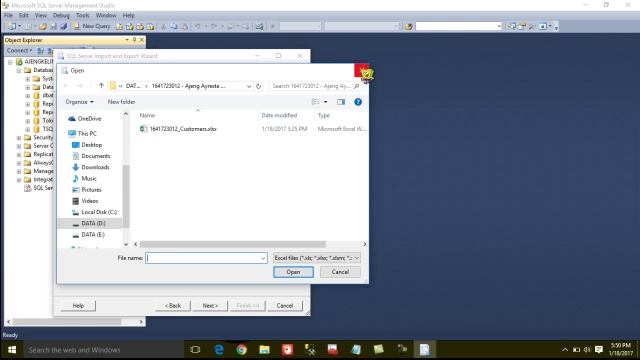The height and width of the screenshot is (360, 640).
Task: Open Task View on the taskbar
Action: point(196,350)
